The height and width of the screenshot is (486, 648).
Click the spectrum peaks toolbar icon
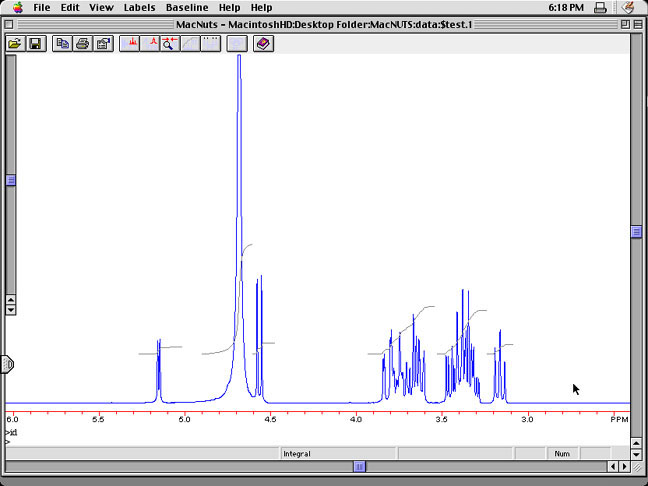130,44
